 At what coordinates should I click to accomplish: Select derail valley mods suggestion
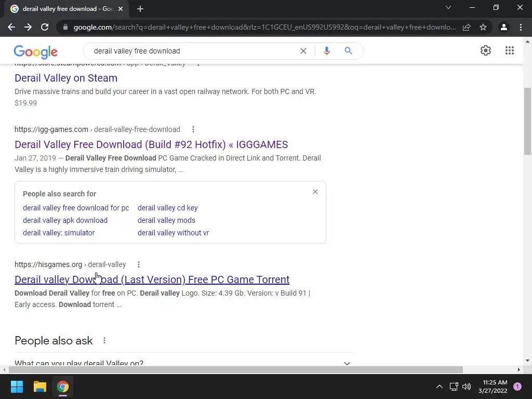coord(166,220)
